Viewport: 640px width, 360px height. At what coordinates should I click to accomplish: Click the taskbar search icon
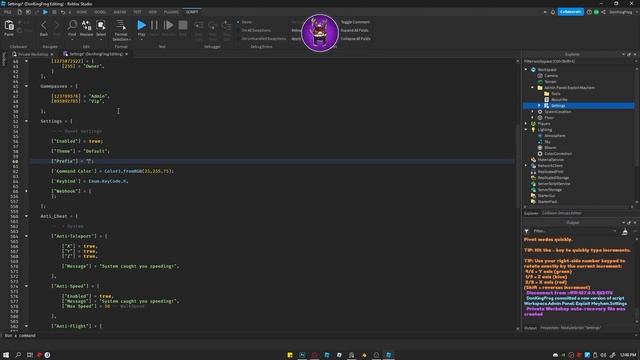tap(18, 355)
